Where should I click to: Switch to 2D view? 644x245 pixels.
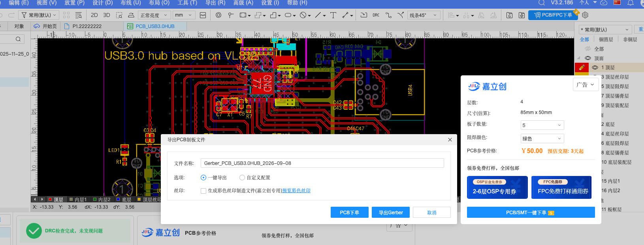(x=94, y=15)
